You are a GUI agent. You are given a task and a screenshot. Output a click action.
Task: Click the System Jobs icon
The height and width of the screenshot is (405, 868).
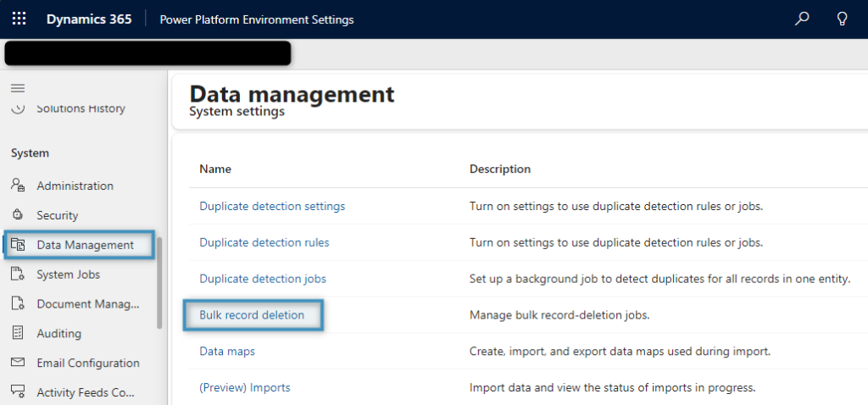pos(19,275)
